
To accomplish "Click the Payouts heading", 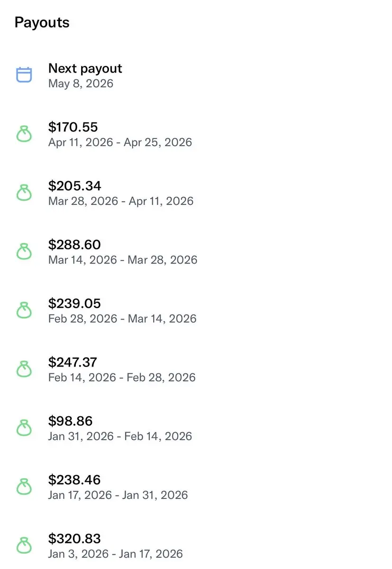I will point(42,22).
